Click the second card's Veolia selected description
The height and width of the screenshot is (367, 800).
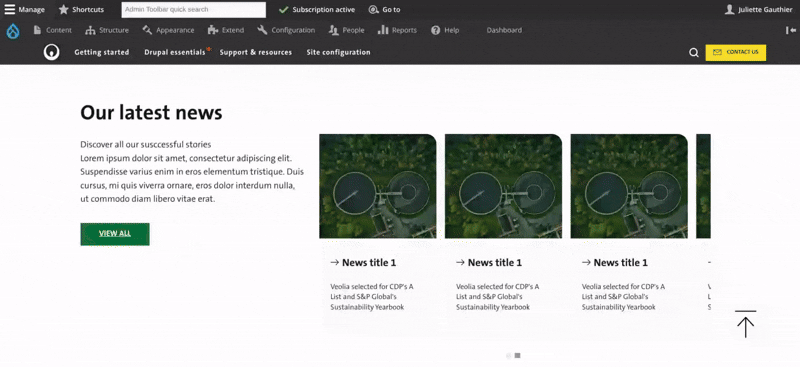click(497, 297)
